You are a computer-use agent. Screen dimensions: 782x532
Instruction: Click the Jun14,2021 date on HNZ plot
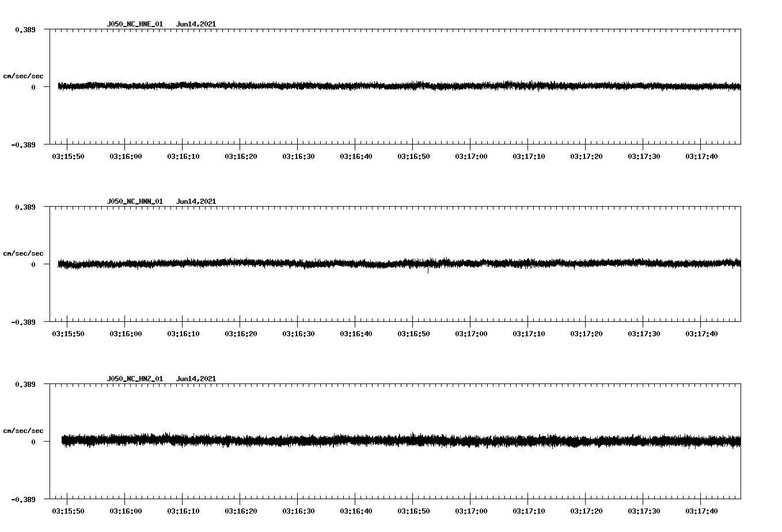(196, 379)
